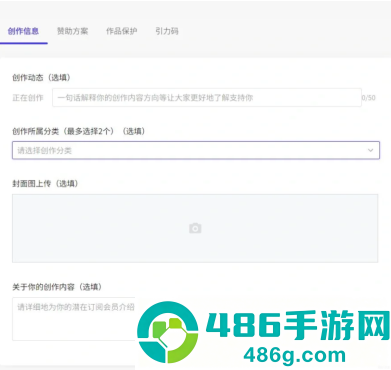Click the 创作动态（选填） label

pos(41,78)
